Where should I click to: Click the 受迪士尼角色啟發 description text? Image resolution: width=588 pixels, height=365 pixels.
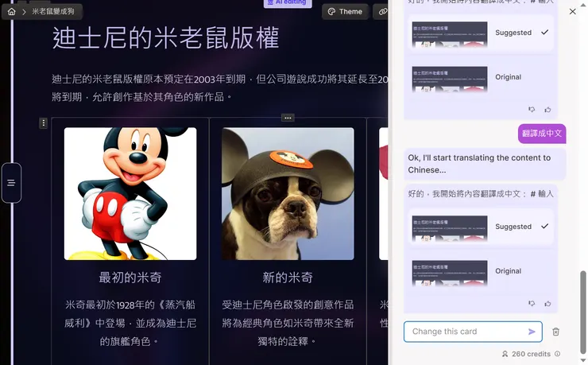(288, 323)
